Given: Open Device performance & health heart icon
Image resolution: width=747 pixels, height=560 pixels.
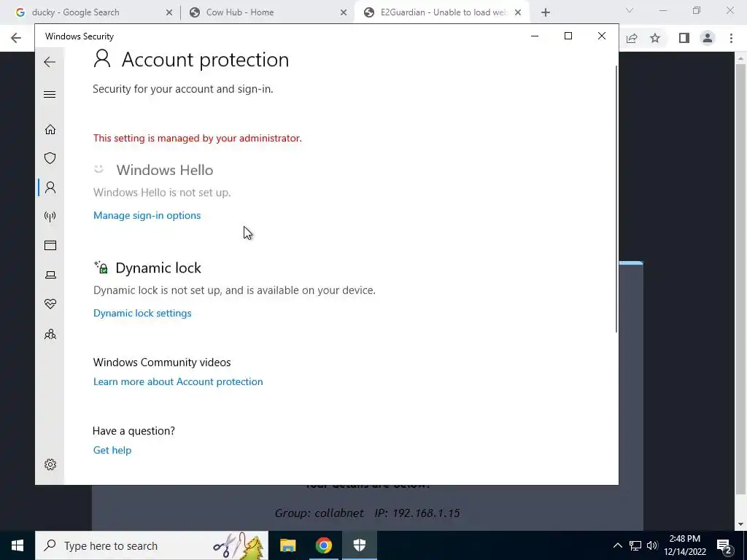Looking at the screenshot, I should [50, 304].
